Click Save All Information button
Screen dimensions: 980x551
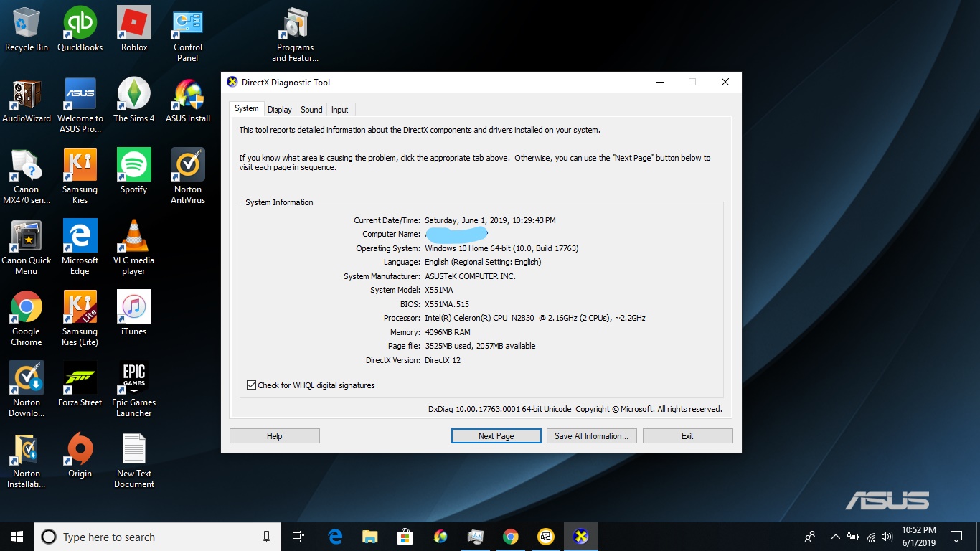click(x=591, y=436)
